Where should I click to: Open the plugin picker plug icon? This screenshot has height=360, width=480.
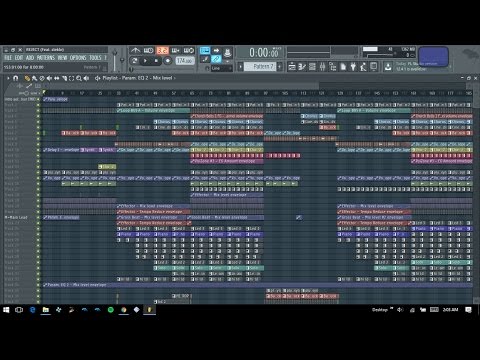click(x=353, y=67)
